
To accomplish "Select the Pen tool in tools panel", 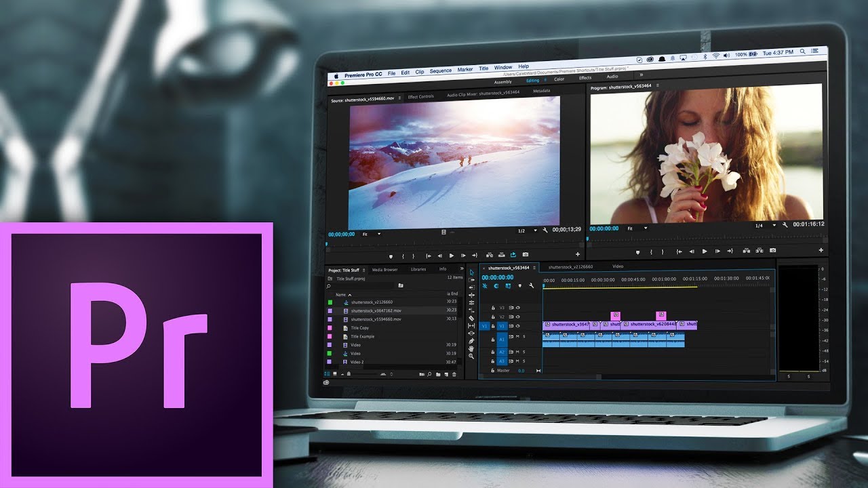I will tap(471, 340).
